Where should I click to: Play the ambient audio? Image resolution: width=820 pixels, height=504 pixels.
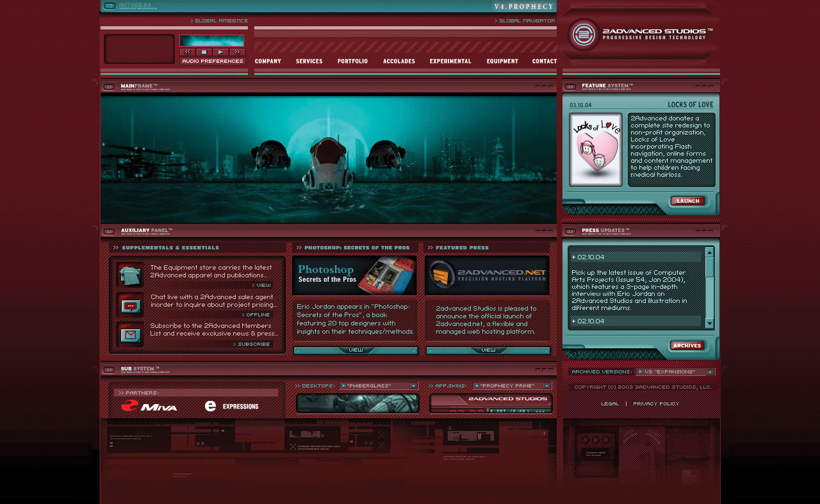click(x=220, y=52)
